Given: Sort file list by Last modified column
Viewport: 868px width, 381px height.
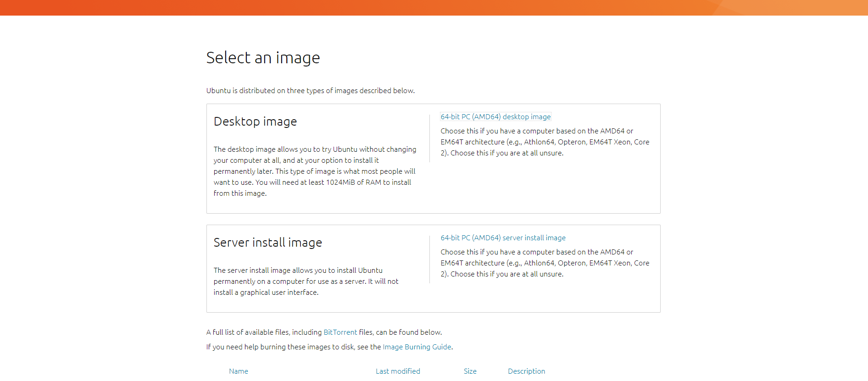Looking at the screenshot, I should coord(398,371).
